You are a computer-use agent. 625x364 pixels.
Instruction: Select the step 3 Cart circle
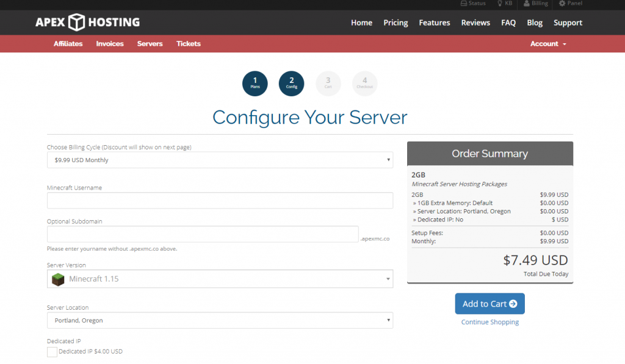(x=328, y=84)
